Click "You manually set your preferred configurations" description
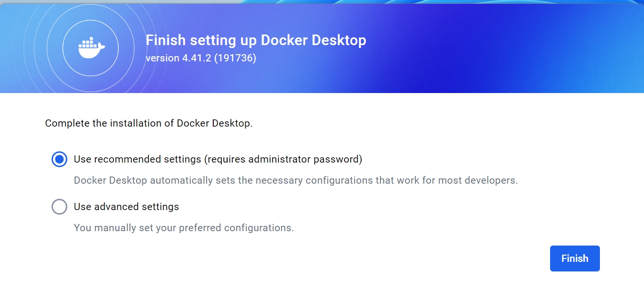The image size is (644, 294). pos(184,228)
